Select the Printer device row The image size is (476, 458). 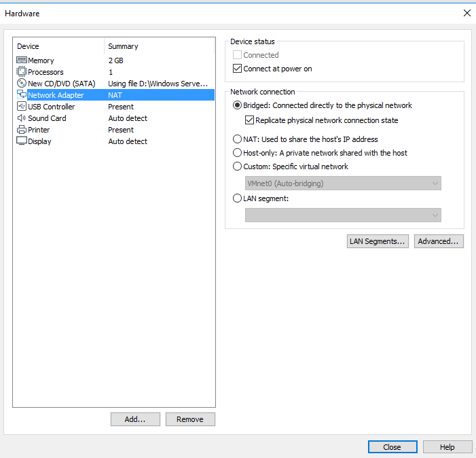115,130
